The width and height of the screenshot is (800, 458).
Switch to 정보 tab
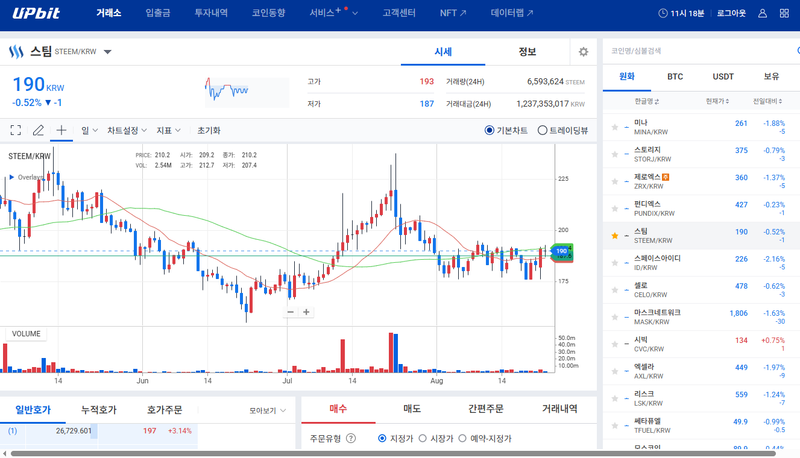click(527, 52)
